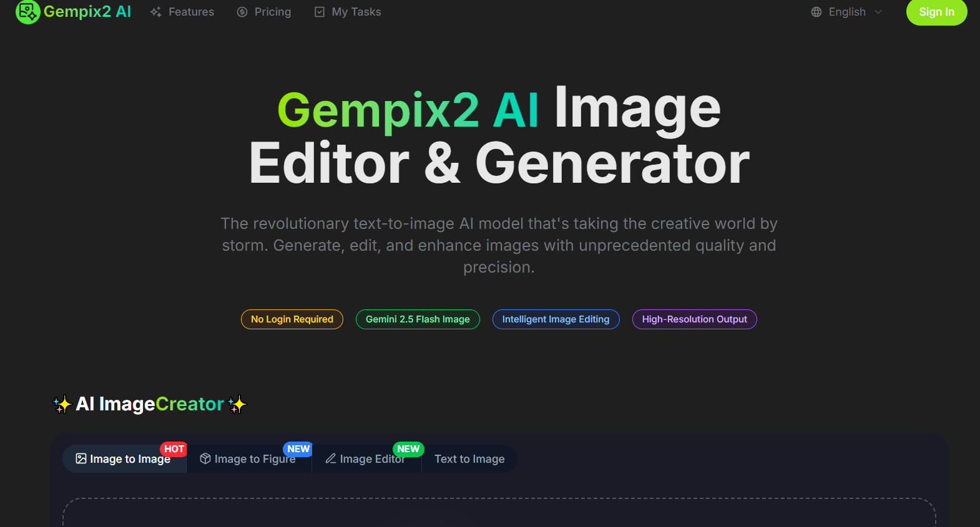Switch to the Image Editor tab

tap(367, 459)
